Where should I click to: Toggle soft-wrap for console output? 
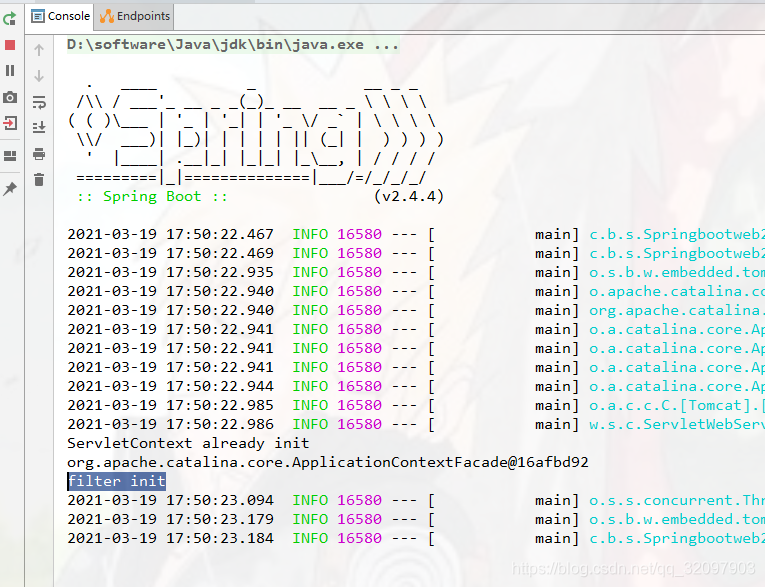(39, 102)
